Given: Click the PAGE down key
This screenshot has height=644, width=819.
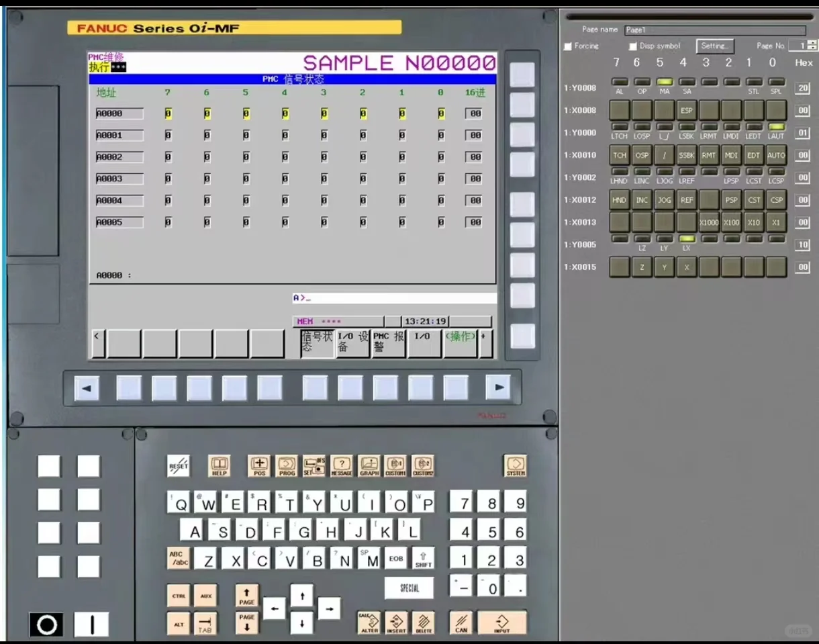Looking at the screenshot, I should click(246, 623).
